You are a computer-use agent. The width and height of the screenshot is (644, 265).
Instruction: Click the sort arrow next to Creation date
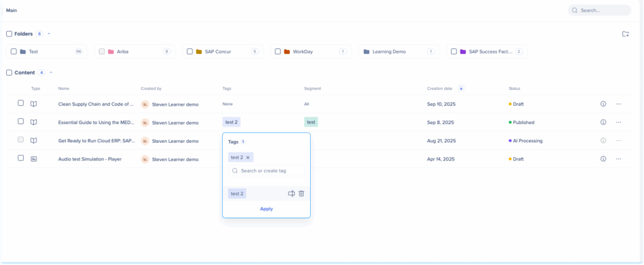click(x=462, y=89)
